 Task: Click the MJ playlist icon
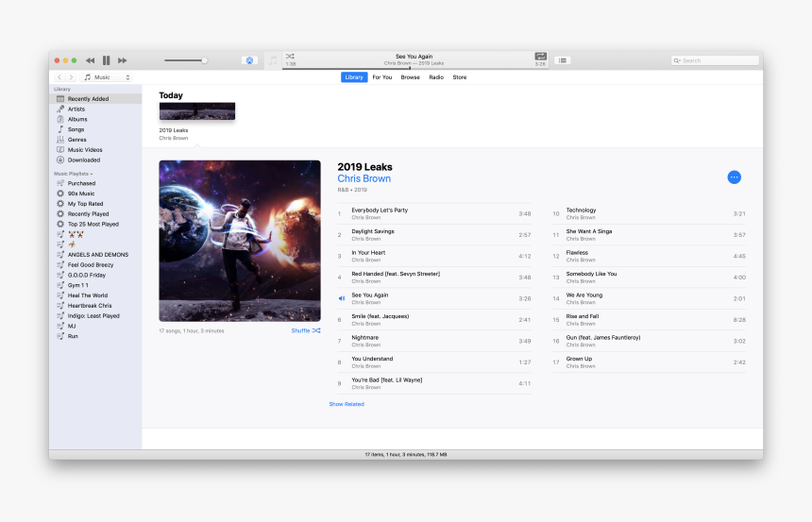point(60,326)
